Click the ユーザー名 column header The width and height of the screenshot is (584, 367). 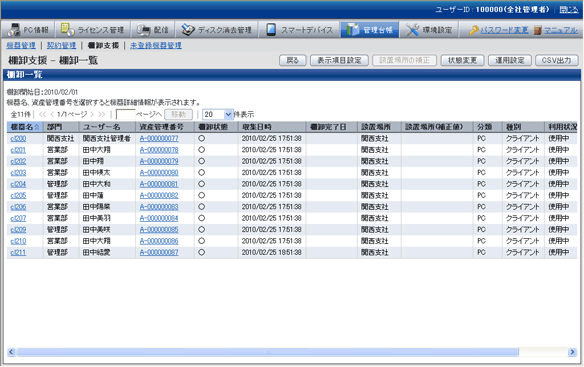107,127
